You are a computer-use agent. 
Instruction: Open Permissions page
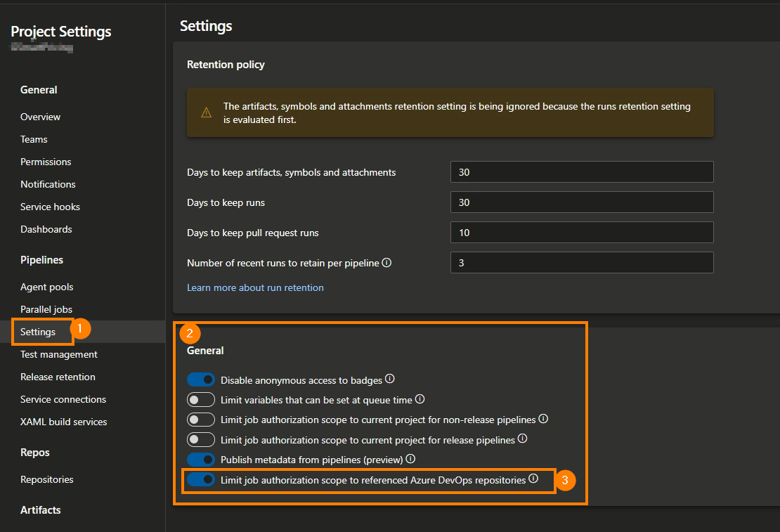[46, 162]
